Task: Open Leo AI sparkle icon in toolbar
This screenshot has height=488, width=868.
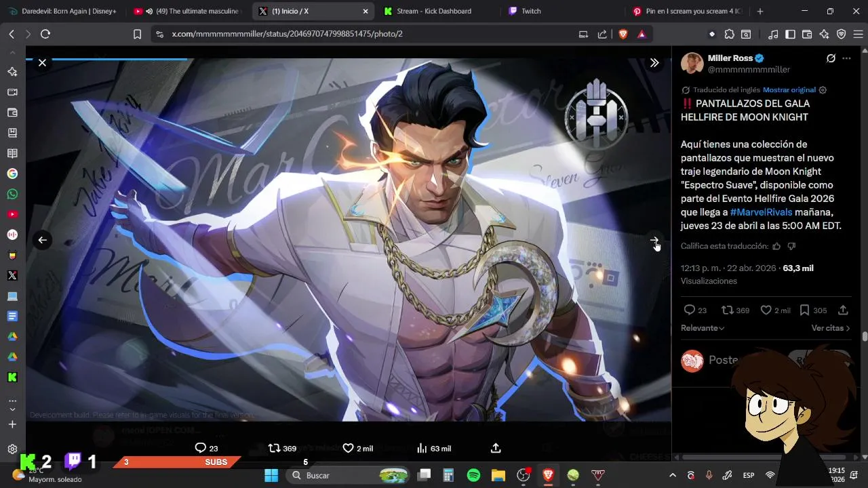Action: (824, 34)
